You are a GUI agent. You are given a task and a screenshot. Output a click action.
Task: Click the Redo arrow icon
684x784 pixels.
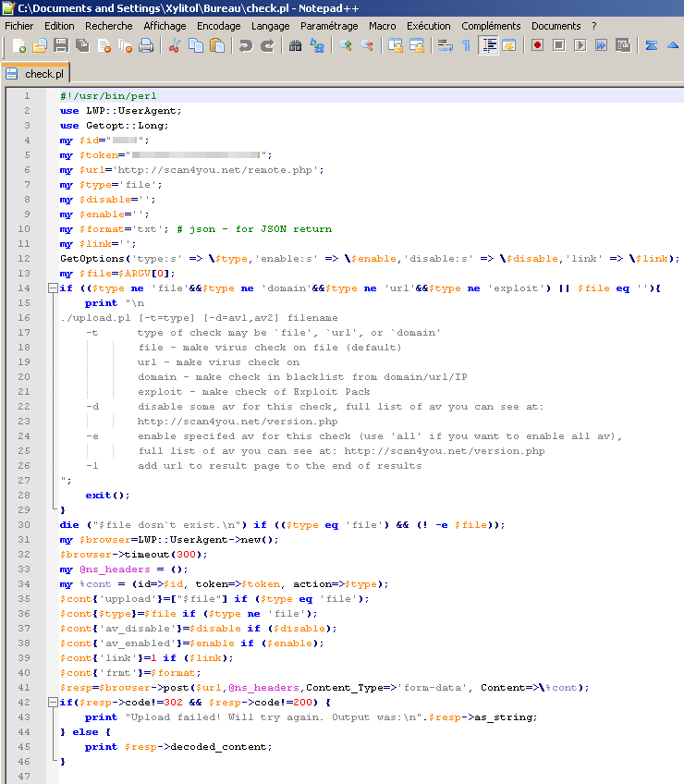[267, 46]
